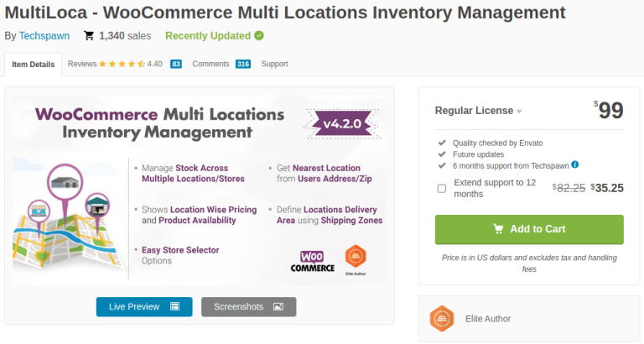644x344 pixels.
Task: Click the v4.2.0 version ribbon
Action: [x=336, y=125]
